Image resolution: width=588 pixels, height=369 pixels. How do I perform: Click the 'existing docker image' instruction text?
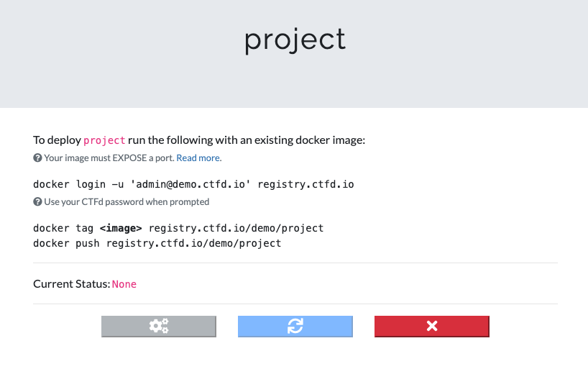click(306, 140)
